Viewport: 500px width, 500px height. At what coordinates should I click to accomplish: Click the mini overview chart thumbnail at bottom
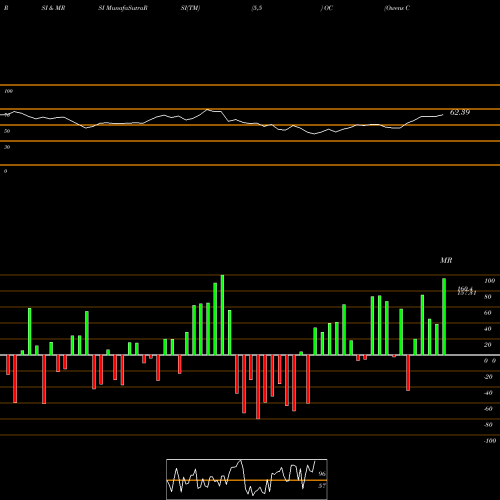pos(247,479)
